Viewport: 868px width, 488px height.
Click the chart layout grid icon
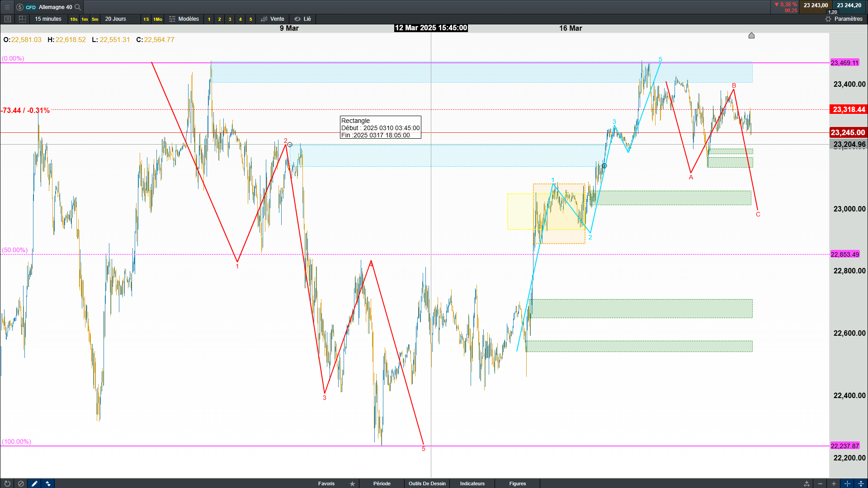(x=22, y=19)
